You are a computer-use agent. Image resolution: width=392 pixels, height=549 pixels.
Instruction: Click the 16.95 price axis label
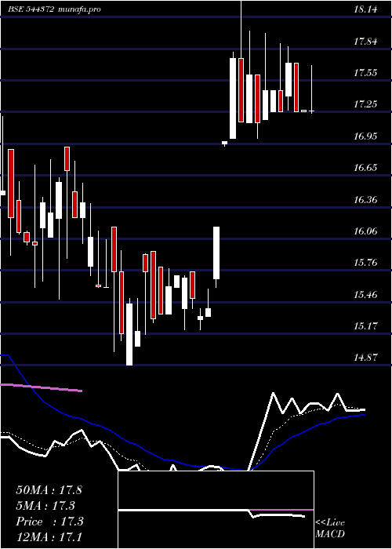[x=365, y=136]
